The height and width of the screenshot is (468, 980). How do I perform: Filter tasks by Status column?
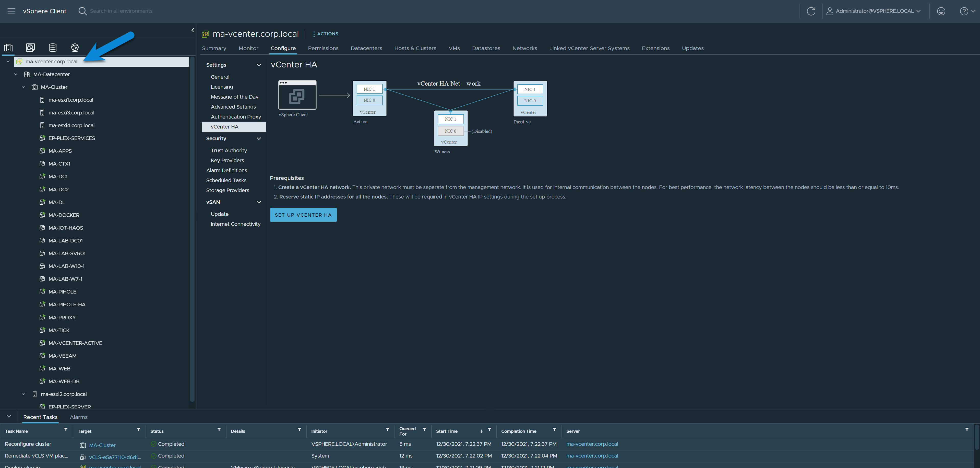pyautogui.click(x=219, y=430)
